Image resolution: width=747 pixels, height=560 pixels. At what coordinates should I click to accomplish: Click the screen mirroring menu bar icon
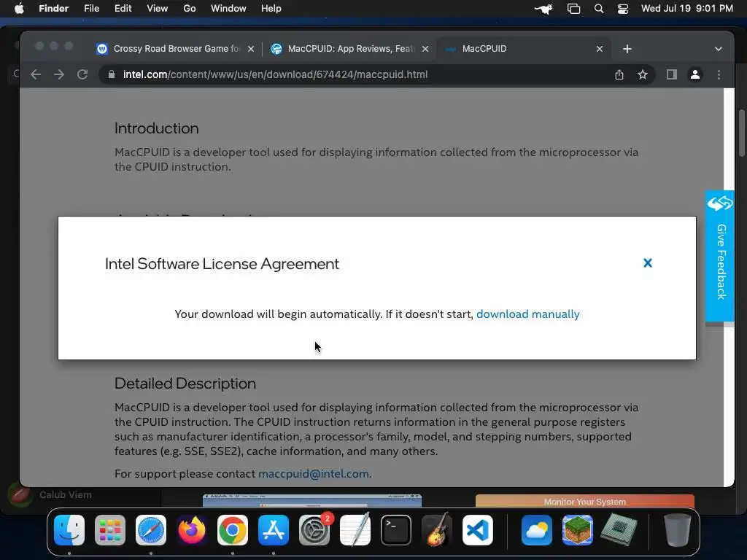tap(573, 9)
